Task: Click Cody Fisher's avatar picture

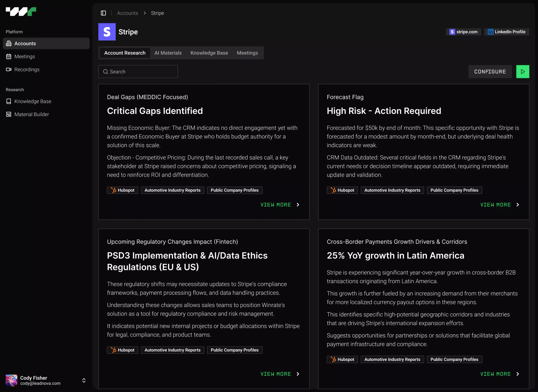Action: coord(11,380)
